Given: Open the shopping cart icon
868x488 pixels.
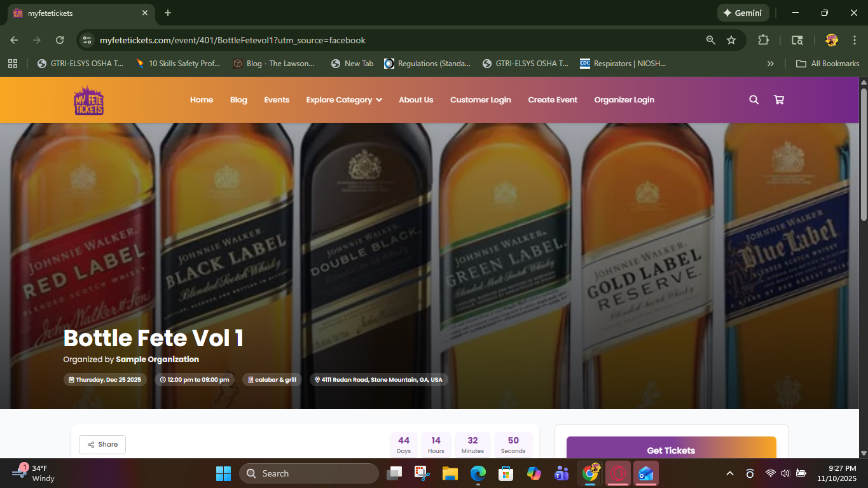Looking at the screenshot, I should click(778, 100).
